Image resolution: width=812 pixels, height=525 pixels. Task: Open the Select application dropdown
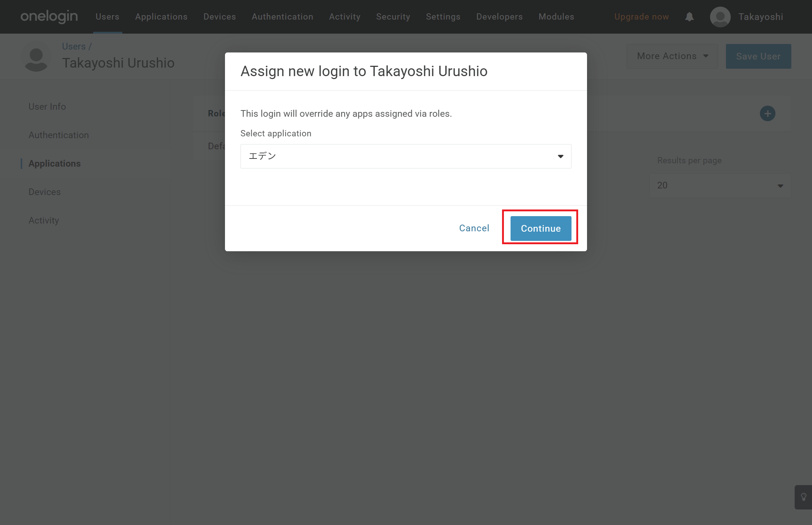click(x=406, y=156)
